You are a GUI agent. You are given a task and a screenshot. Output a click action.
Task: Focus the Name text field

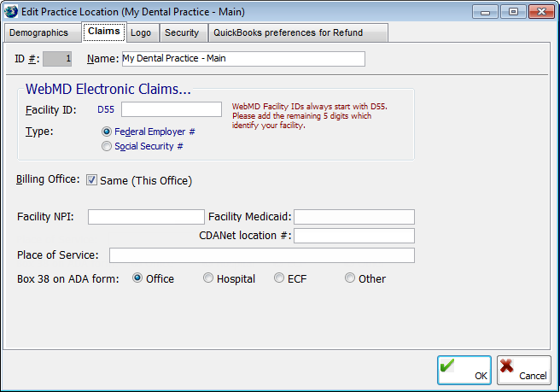click(242, 59)
